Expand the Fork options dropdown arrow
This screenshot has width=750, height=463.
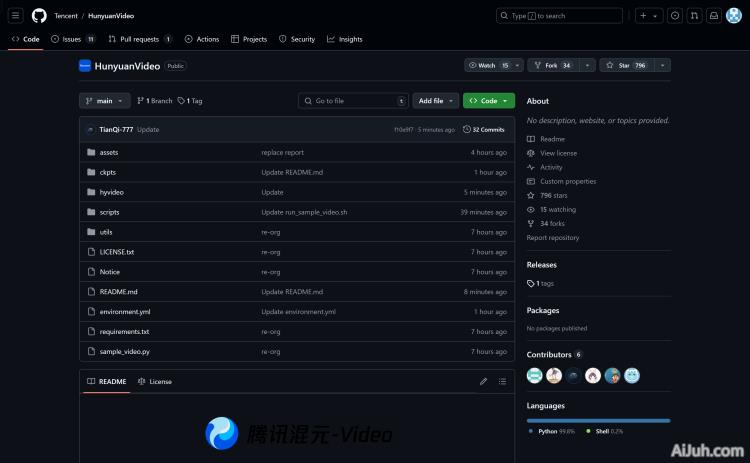[587, 66]
